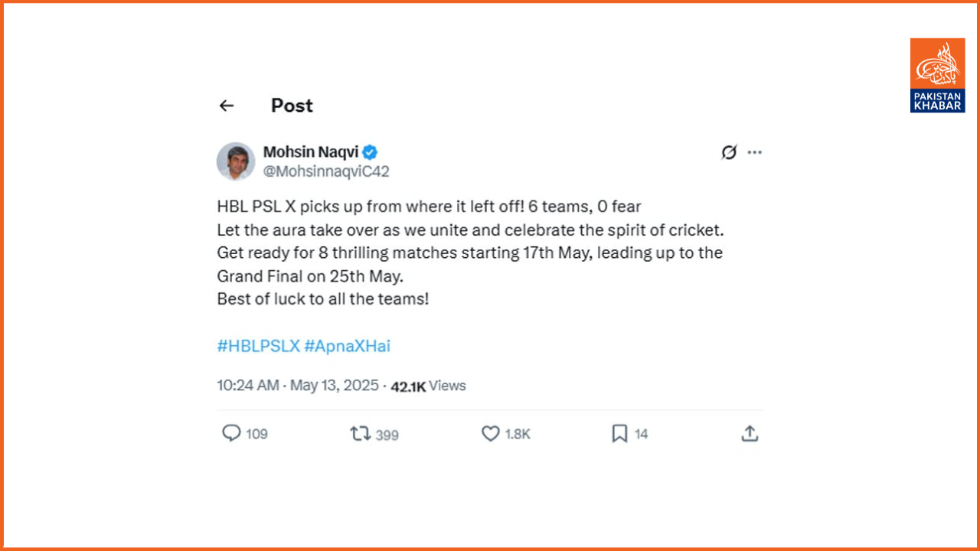Click the Post header title
The height and width of the screenshot is (551, 980).
(x=292, y=106)
